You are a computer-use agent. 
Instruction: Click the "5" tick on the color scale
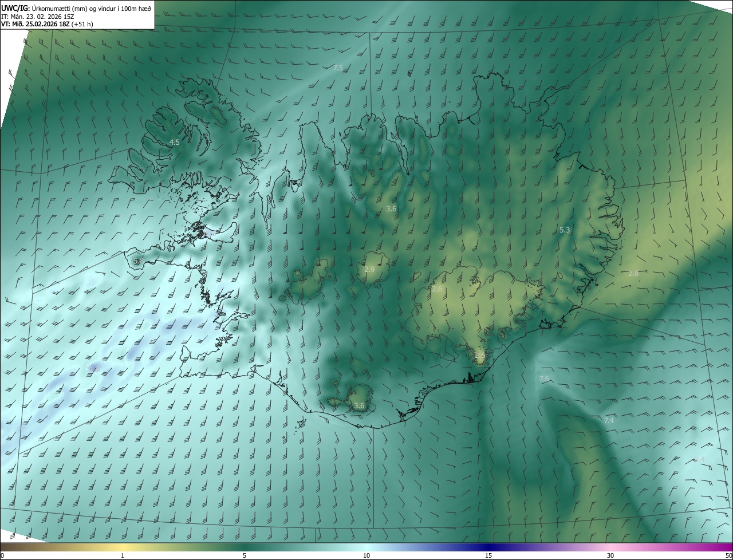coord(245,555)
